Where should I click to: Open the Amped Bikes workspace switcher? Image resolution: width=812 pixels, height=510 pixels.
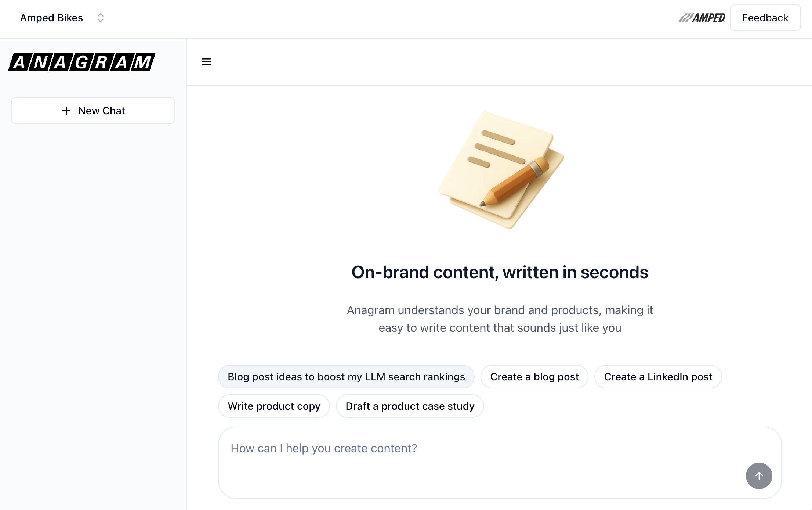tap(52, 18)
